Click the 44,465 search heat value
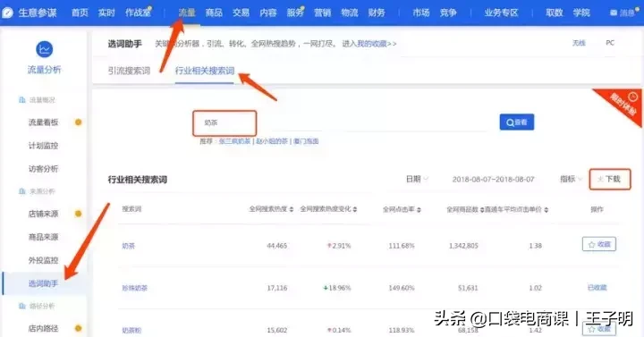Screen dimensions: 644x337 pos(276,246)
